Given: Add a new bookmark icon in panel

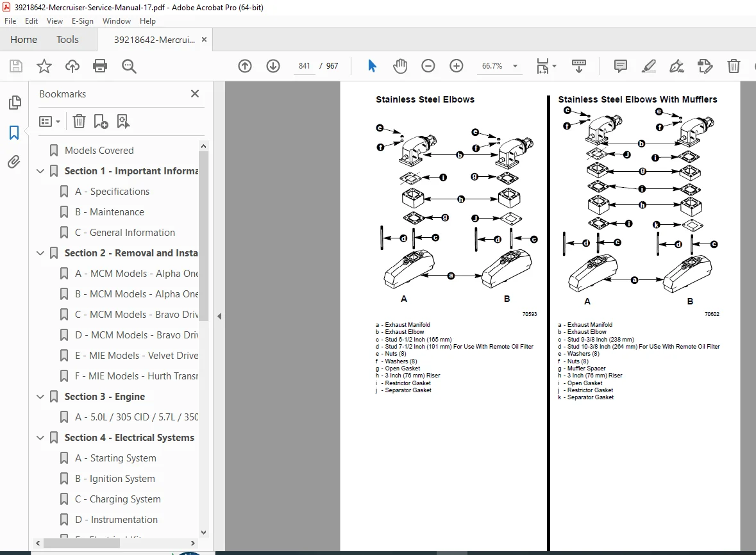Looking at the screenshot, I should 101,121.
